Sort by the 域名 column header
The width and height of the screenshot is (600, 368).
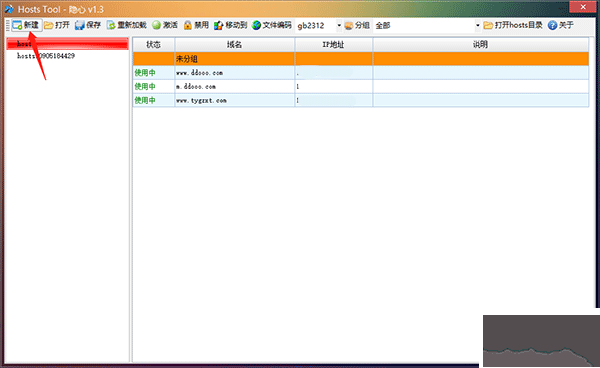point(235,45)
